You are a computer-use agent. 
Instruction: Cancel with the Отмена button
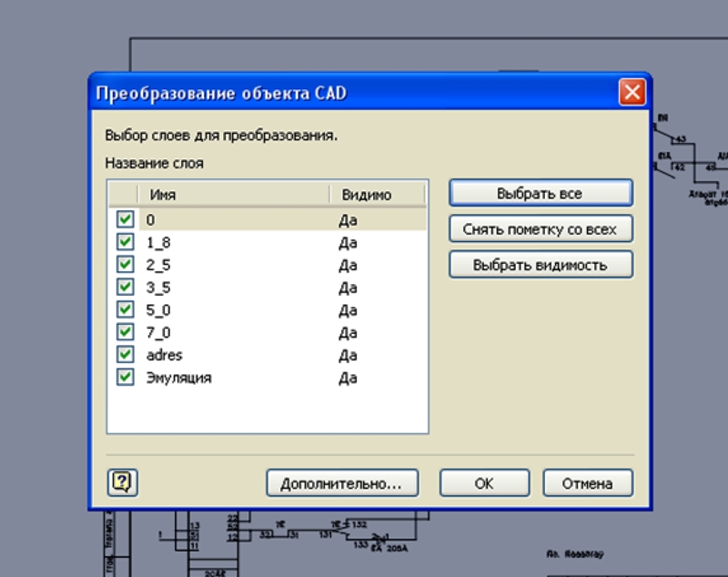587,483
